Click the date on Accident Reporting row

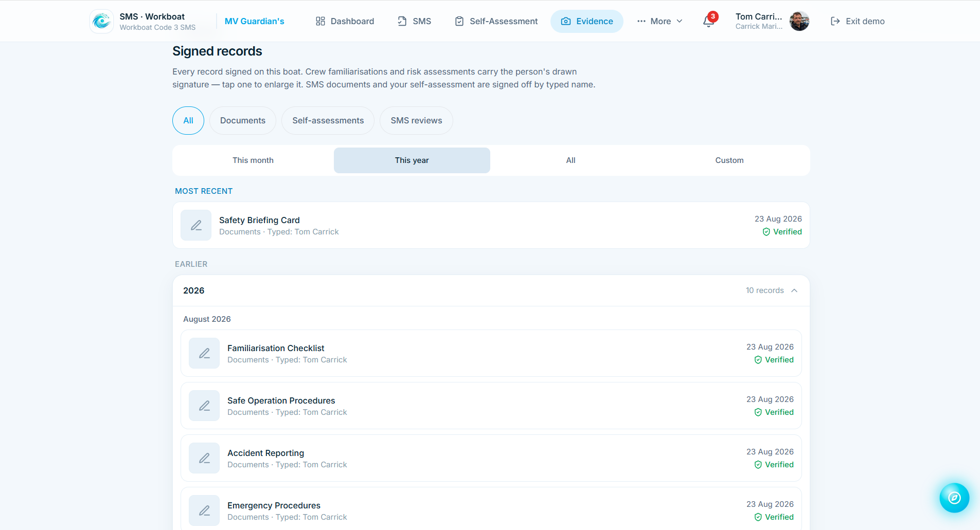[x=770, y=452]
